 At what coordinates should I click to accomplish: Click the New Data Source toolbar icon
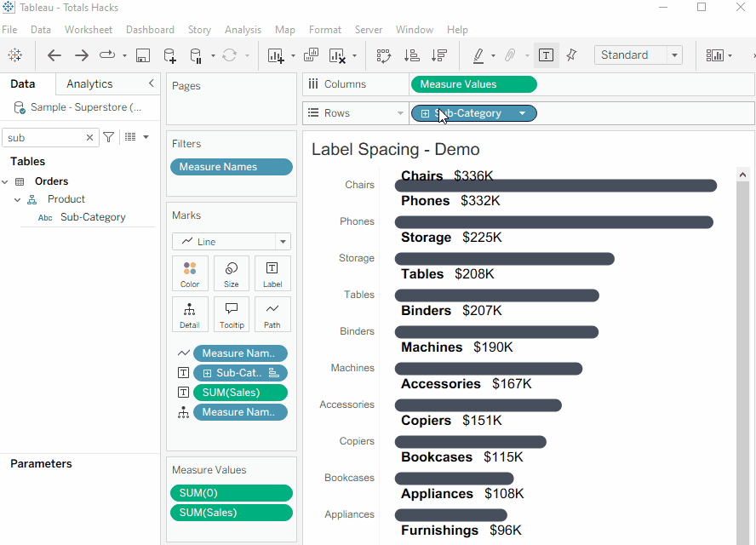click(169, 54)
